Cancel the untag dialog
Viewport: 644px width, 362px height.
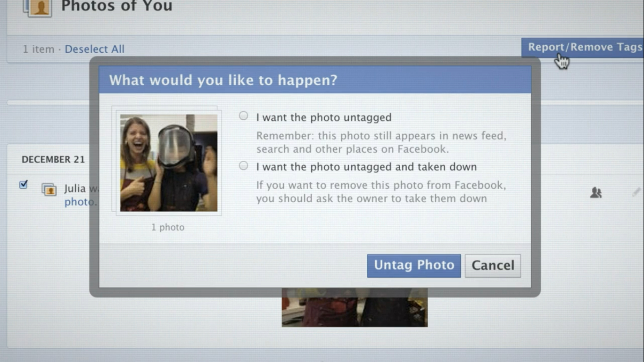[492, 265]
